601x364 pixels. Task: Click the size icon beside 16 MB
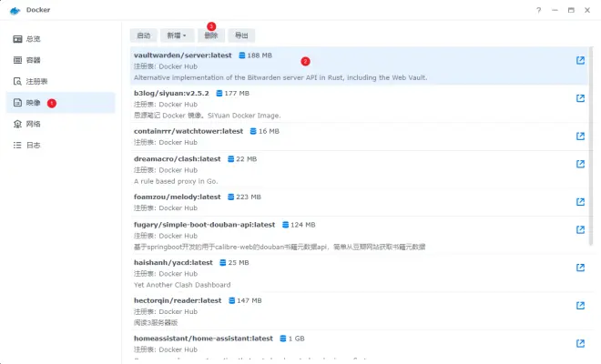[x=253, y=131]
